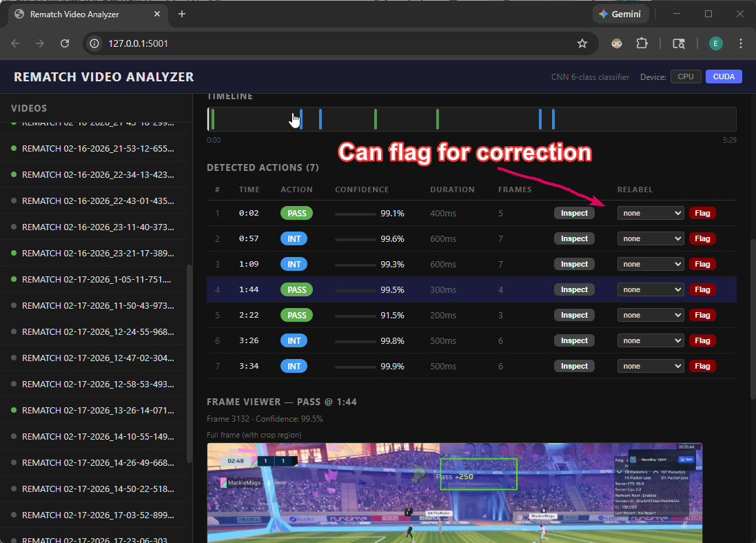Click the bookmark star in the address bar

tap(582, 43)
